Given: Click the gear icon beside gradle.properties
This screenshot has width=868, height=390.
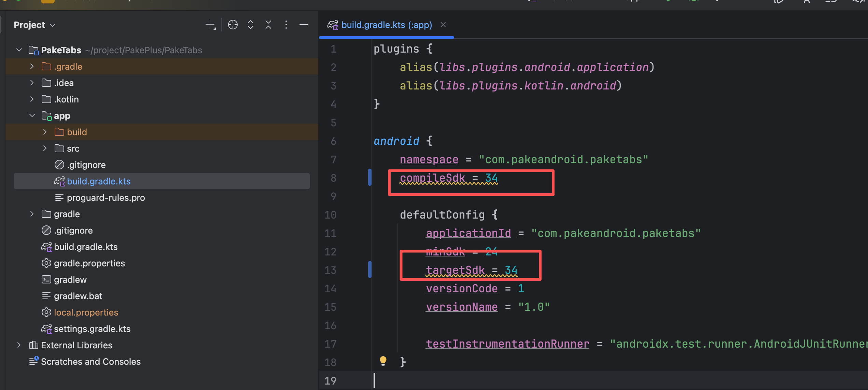Looking at the screenshot, I should coord(46,263).
